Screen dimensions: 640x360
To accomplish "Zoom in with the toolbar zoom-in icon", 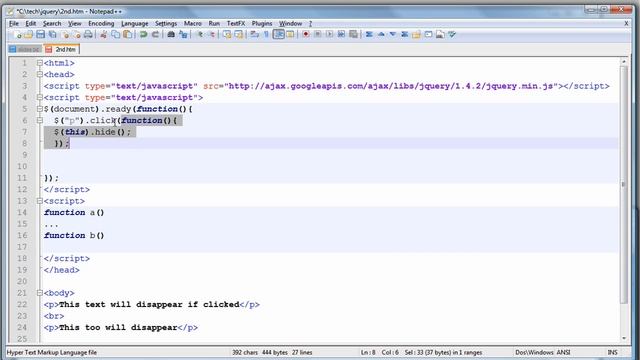I will click(x=200, y=35).
